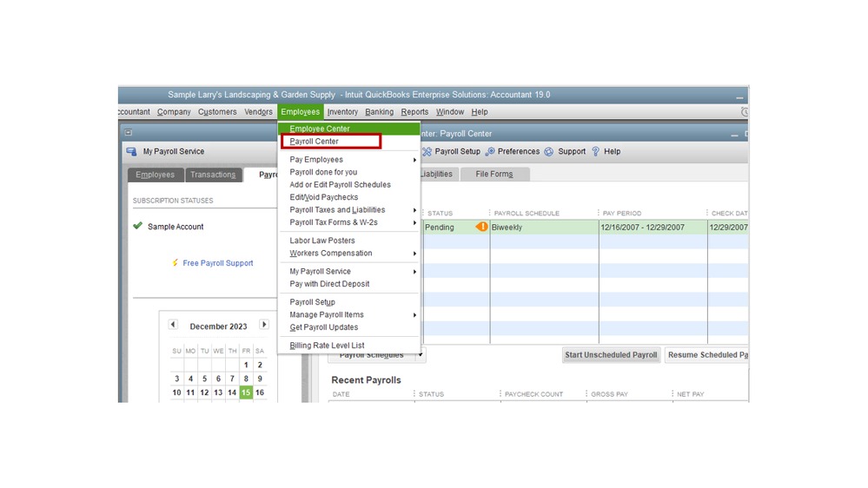Viewport: 868px width, 488px height.
Task: Open the Window menu
Action: click(449, 112)
